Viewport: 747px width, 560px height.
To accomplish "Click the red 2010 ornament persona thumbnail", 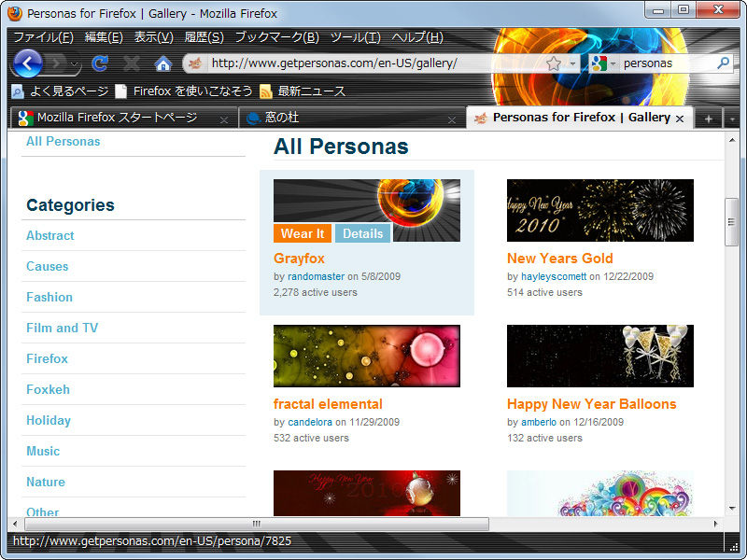I will point(367,494).
